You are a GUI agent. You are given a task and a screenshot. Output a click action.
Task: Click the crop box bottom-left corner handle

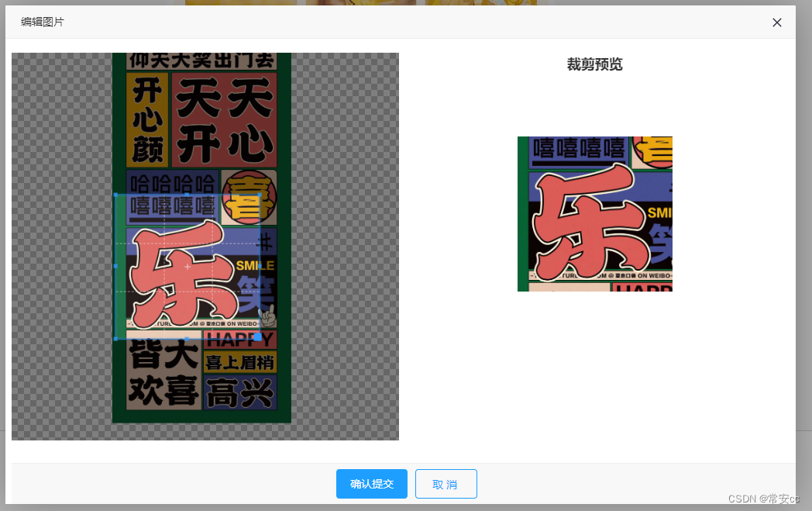coord(115,338)
